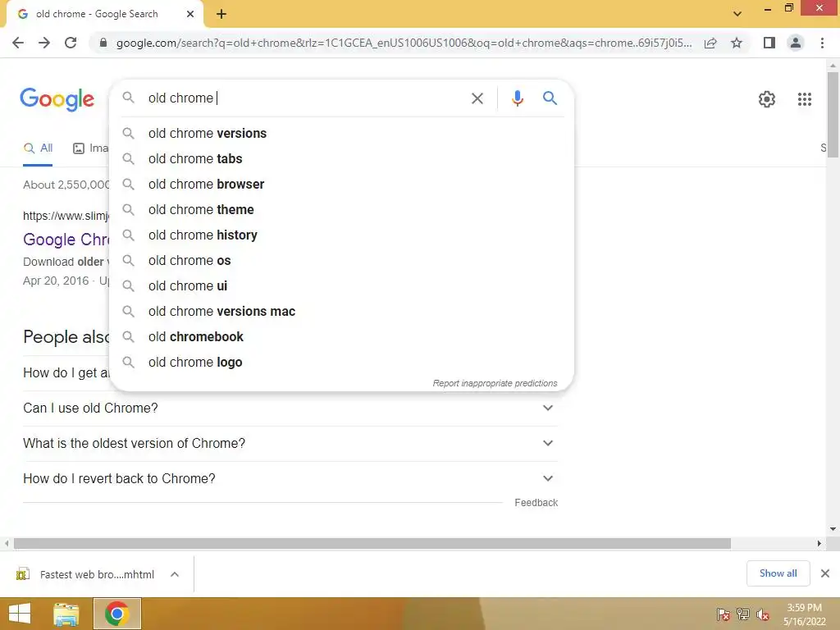Switch to the All results tab
Screen dimensions: 840x630
pos(38,148)
